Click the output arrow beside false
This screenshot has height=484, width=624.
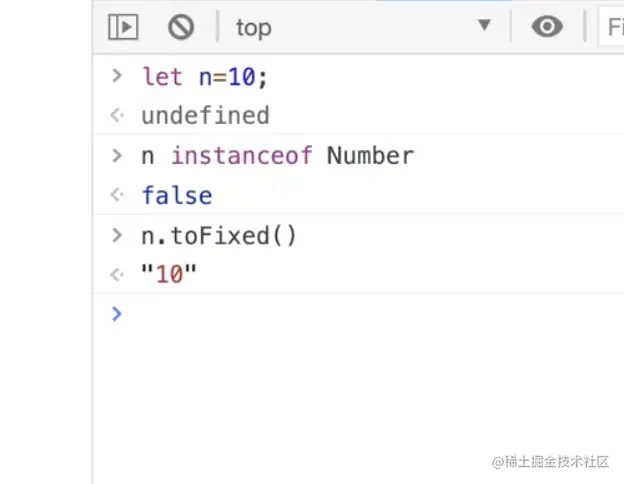117,195
